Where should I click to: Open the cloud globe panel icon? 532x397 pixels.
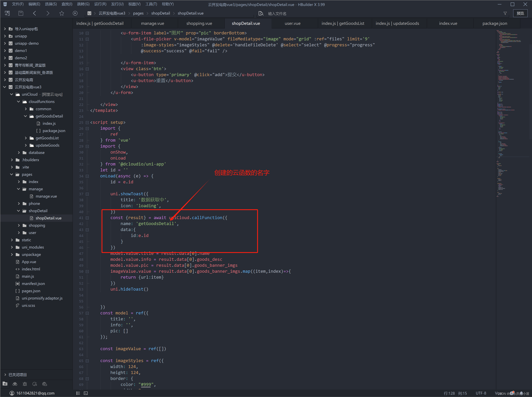tap(45, 384)
